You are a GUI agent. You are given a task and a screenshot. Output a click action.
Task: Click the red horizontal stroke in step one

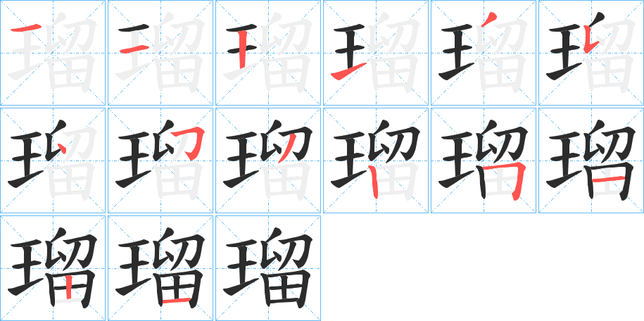coord(25,28)
